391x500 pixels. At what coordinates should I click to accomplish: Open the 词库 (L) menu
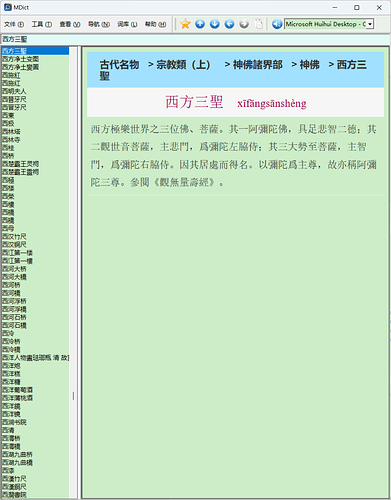pos(127,24)
